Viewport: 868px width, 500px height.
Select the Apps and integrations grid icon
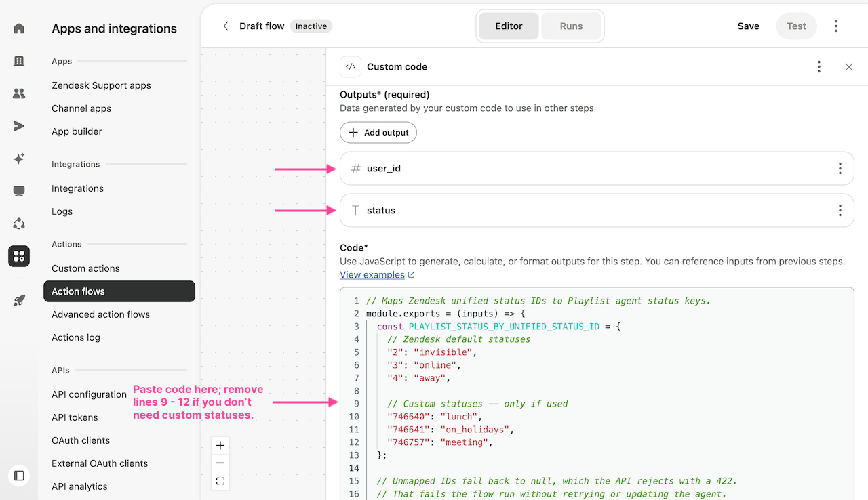point(19,256)
